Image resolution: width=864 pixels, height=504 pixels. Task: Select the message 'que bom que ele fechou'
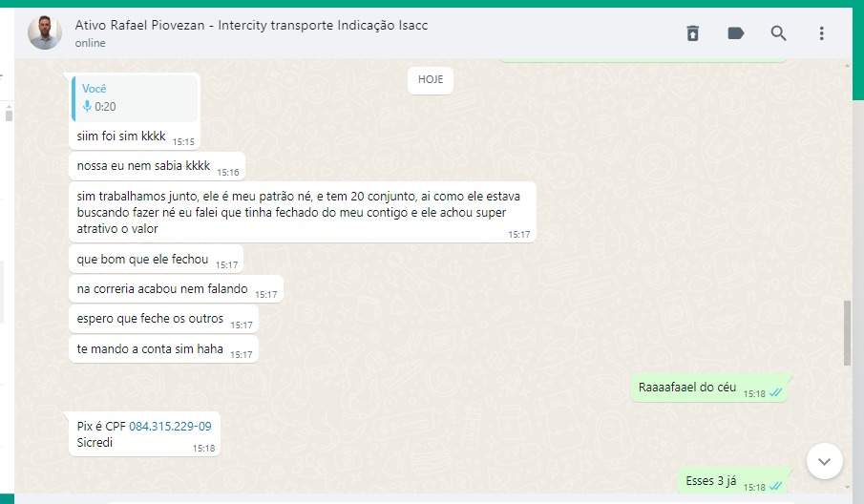coord(142,260)
